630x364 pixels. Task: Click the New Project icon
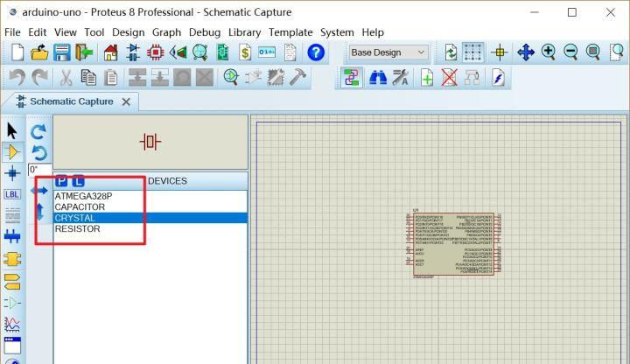tap(17, 52)
